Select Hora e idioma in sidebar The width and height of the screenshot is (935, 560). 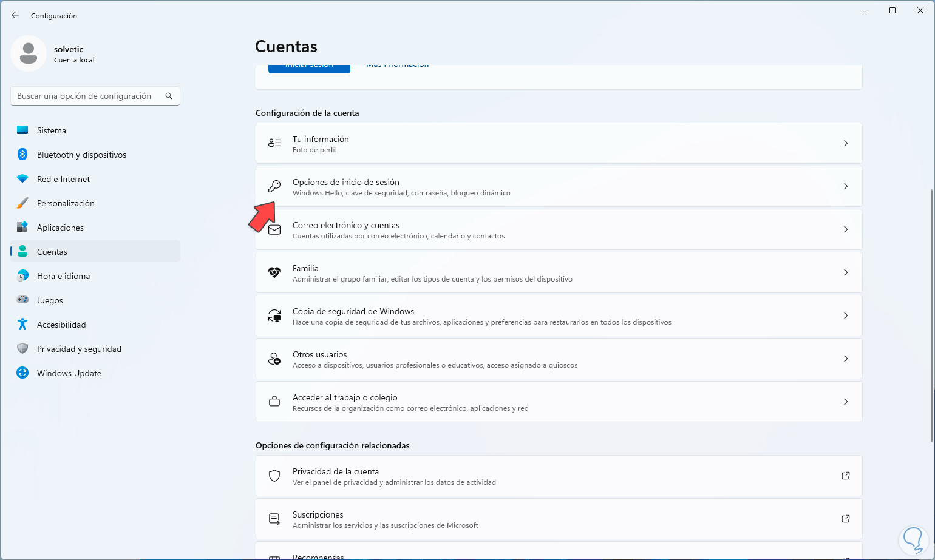pos(63,276)
